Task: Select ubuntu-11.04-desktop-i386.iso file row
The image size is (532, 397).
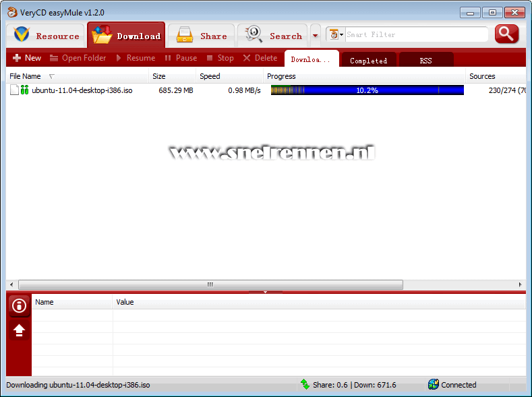Action: pyautogui.click(x=266, y=90)
